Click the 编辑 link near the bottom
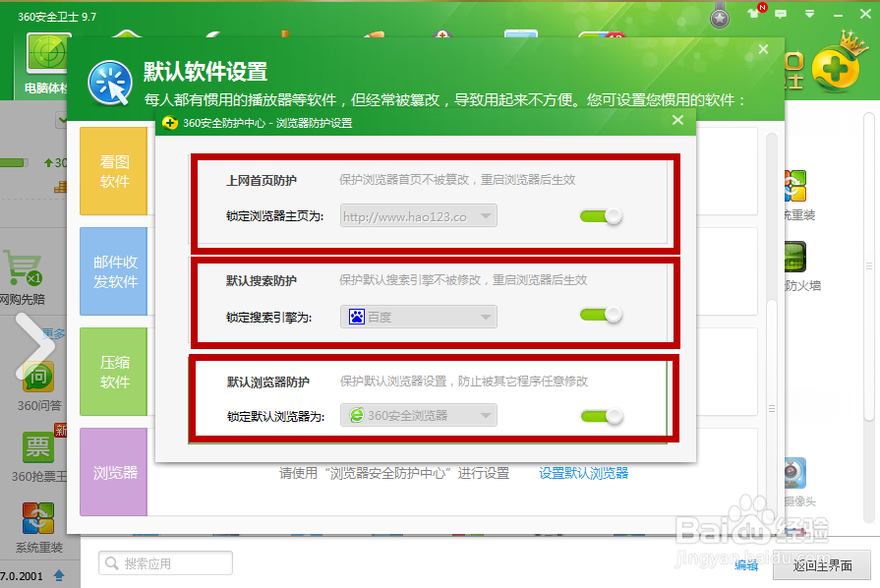The image size is (880, 588). click(x=746, y=565)
